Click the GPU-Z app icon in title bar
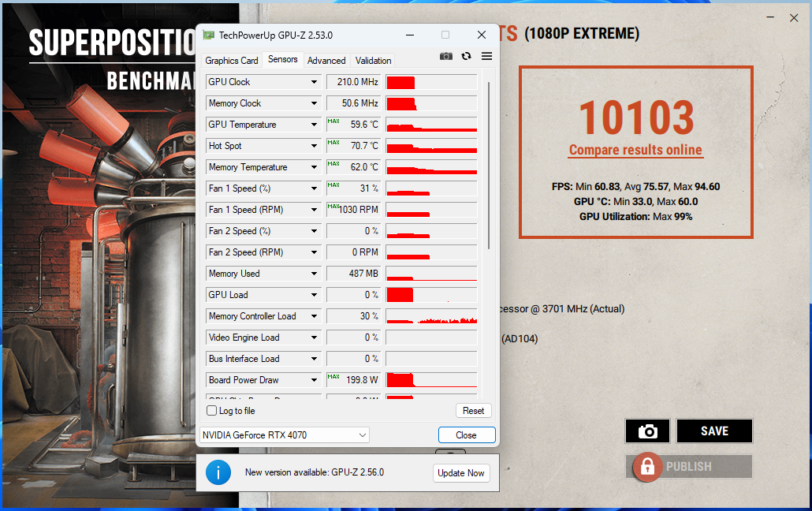The width and height of the screenshot is (812, 511). coord(209,35)
